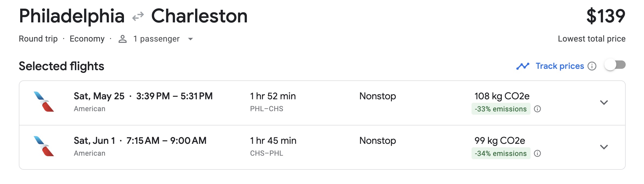
Task: Click the $139 lowest total price
Action: pyautogui.click(x=606, y=16)
